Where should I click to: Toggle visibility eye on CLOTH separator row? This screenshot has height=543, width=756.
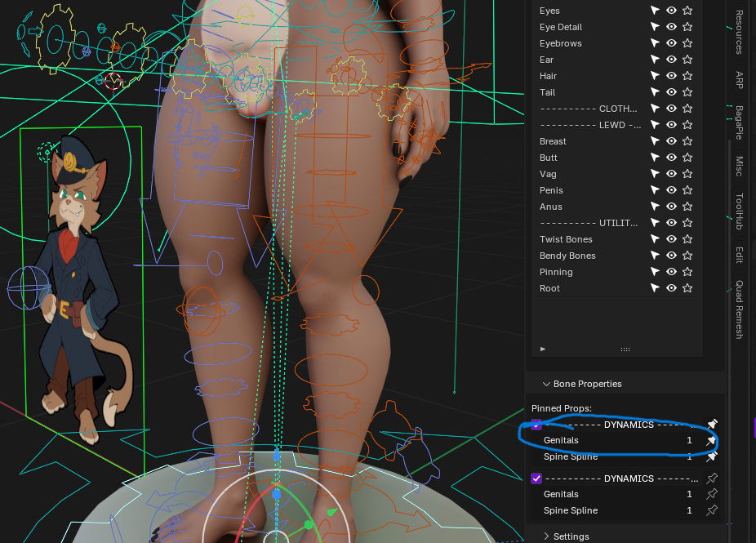point(671,109)
